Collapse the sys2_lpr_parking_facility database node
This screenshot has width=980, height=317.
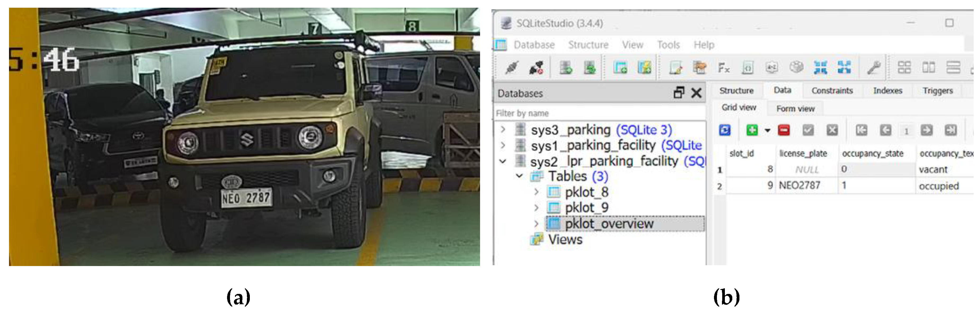click(x=503, y=161)
